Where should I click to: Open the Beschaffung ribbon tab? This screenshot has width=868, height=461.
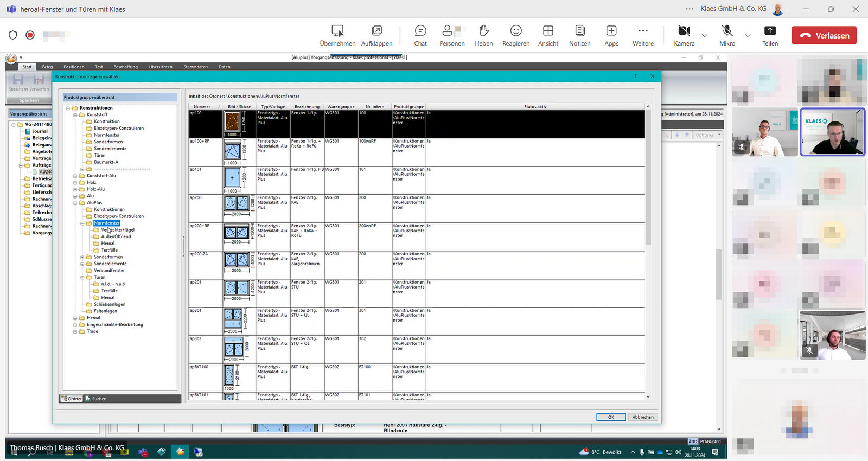pos(125,67)
